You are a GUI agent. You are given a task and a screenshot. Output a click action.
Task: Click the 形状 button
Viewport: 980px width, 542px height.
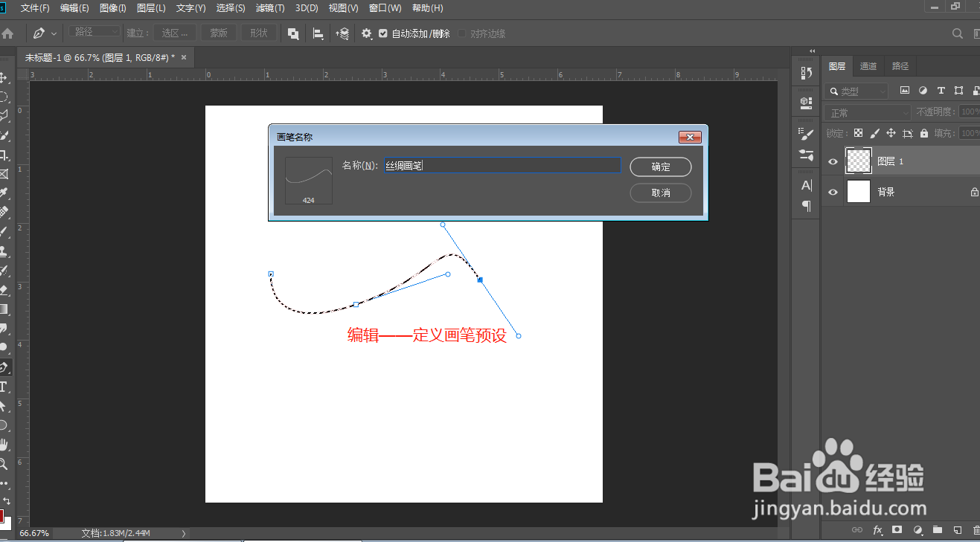click(x=259, y=33)
